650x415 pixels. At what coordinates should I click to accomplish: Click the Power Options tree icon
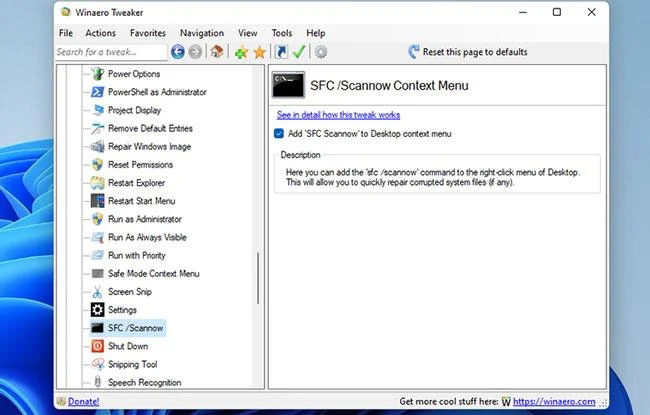(x=98, y=74)
